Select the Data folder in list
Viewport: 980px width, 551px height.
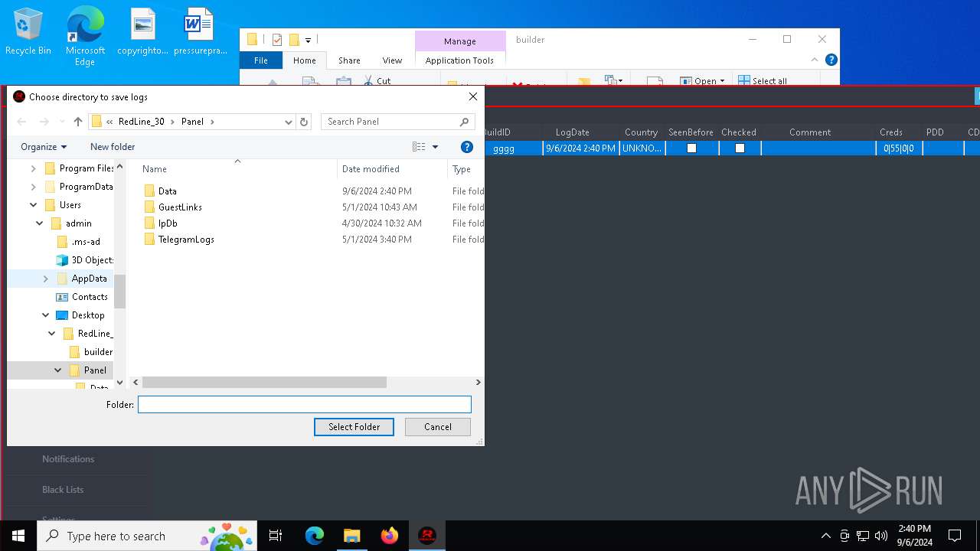(168, 191)
